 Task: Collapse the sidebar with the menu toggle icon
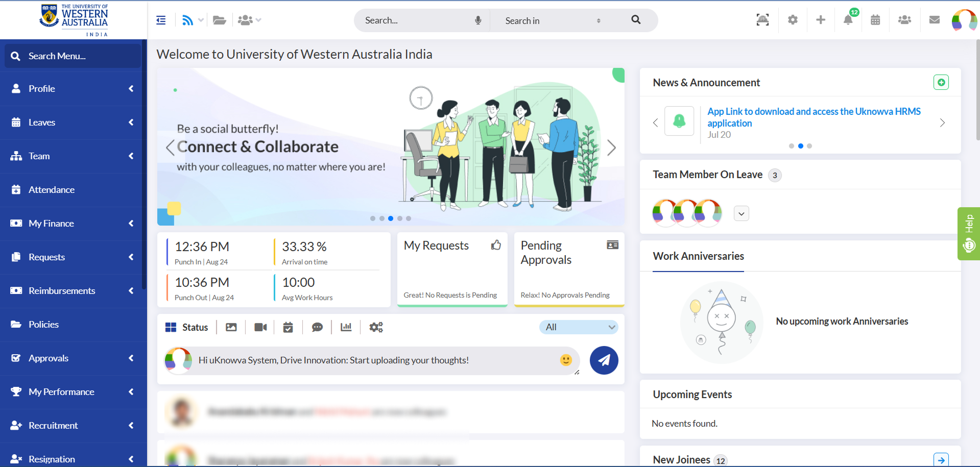161,20
